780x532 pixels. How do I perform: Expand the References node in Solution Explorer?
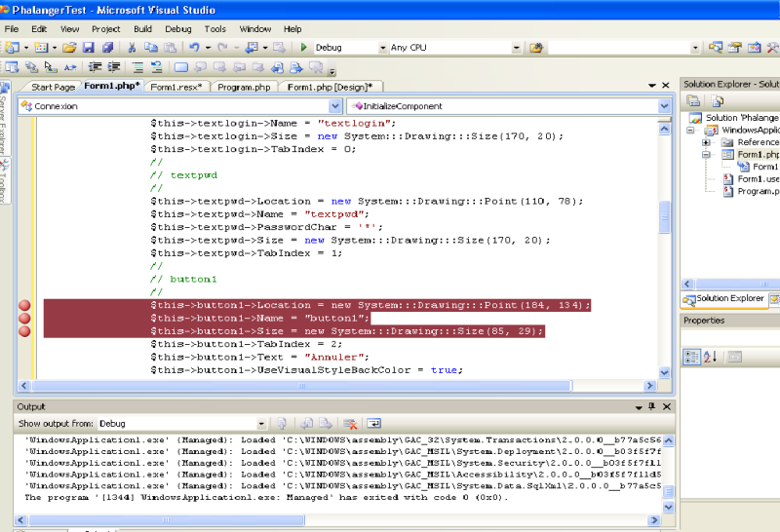tap(705, 142)
